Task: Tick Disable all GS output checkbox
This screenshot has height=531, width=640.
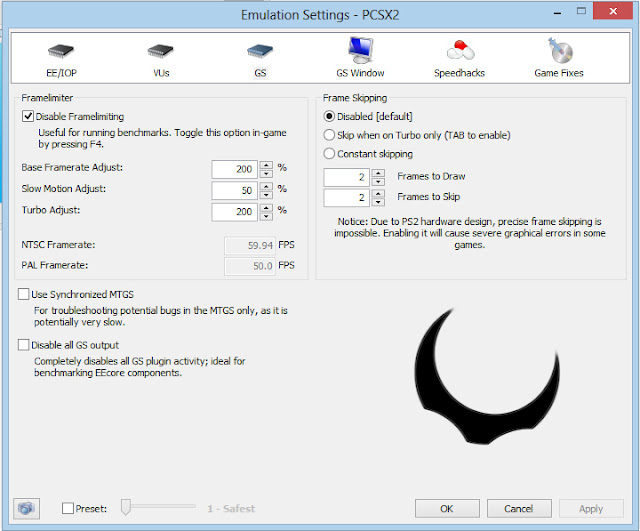Action: pyautogui.click(x=24, y=345)
